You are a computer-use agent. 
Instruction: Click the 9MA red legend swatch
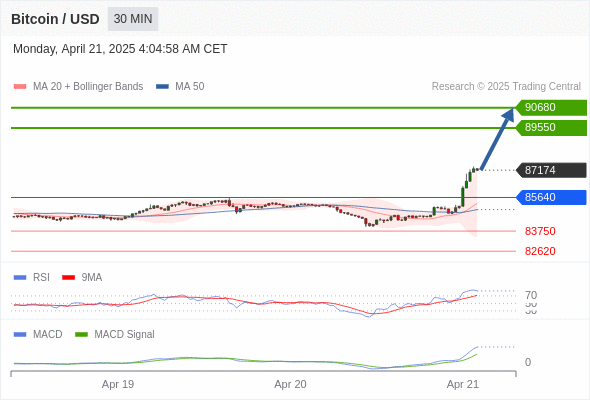(x=68, y=278)
